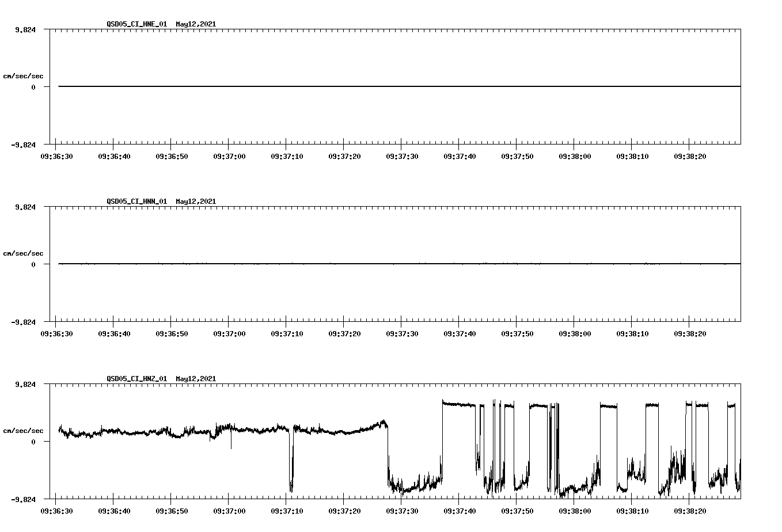Select the QSD05_CI_HNE_01 channel title
The image size is (782, 532).
click(135, 25)
